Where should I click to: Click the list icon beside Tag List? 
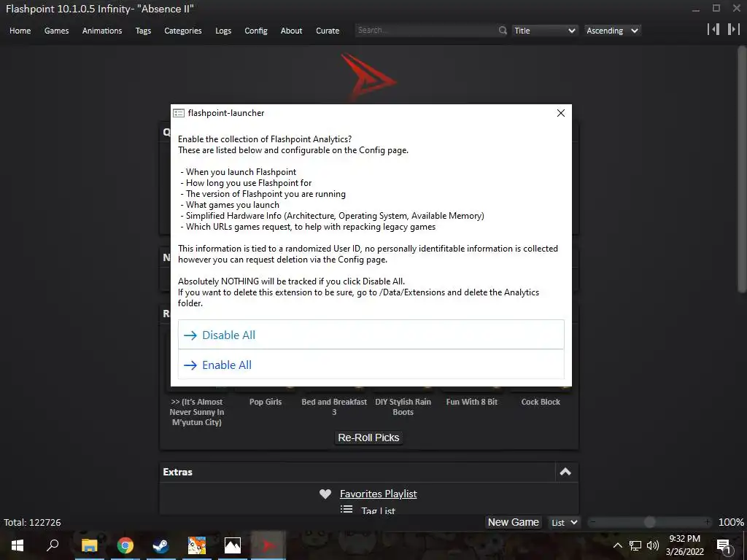click(347, 509)
